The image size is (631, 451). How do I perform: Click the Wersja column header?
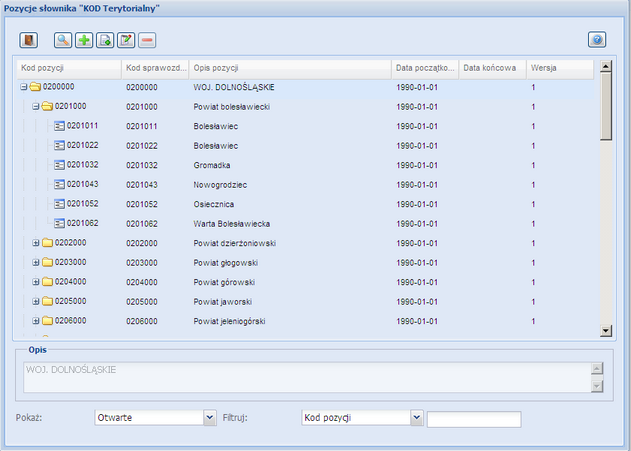click(x=558, y=68)
